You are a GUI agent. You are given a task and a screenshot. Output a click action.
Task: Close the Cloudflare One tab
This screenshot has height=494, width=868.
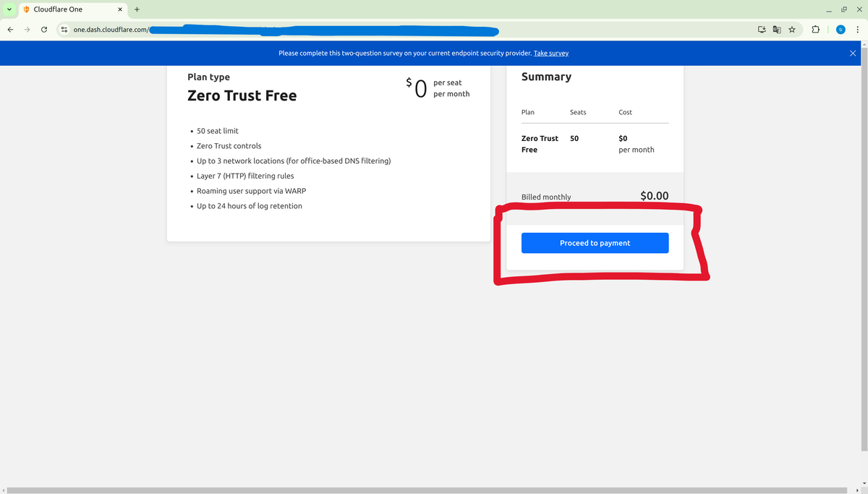tap(120, 9)
